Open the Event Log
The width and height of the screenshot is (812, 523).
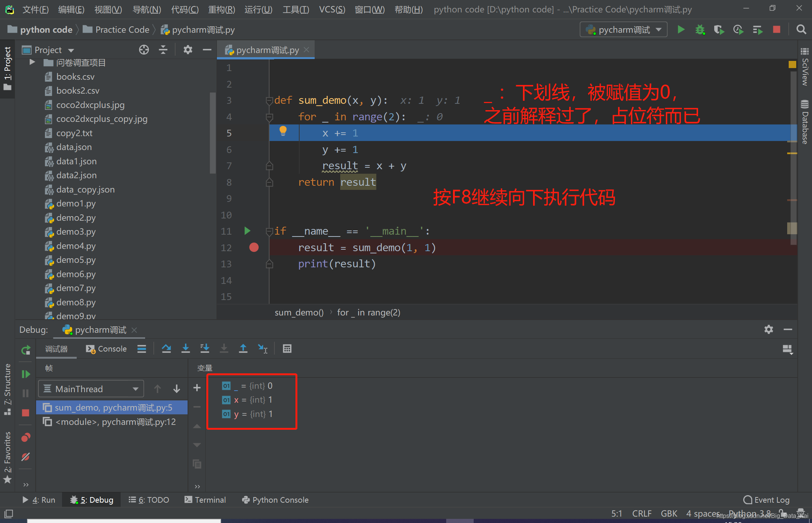(x=767, y=500)
